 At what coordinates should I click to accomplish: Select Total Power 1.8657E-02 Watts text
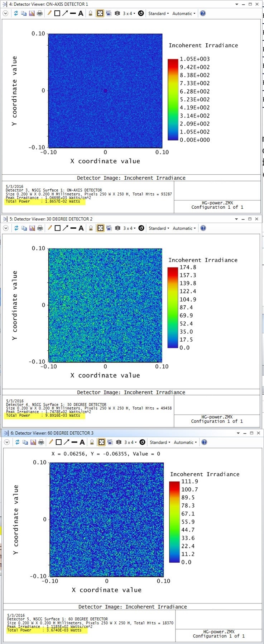click(x=43, y=202)
